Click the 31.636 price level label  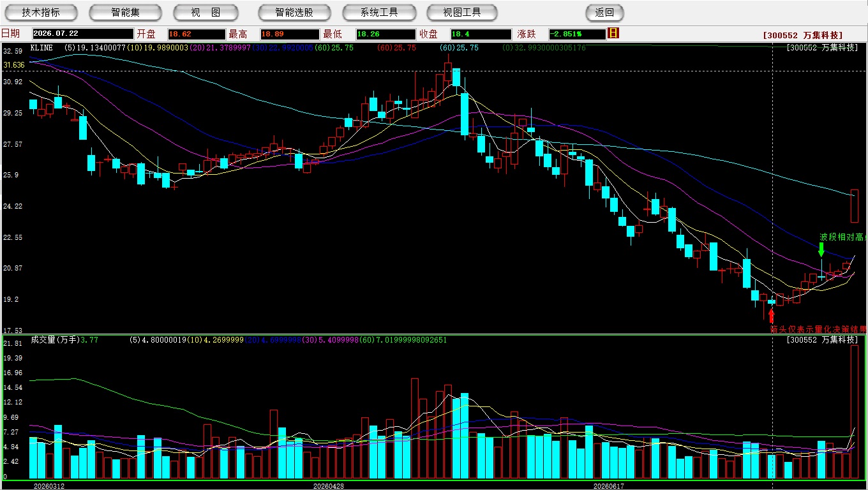tap(14, 65)
